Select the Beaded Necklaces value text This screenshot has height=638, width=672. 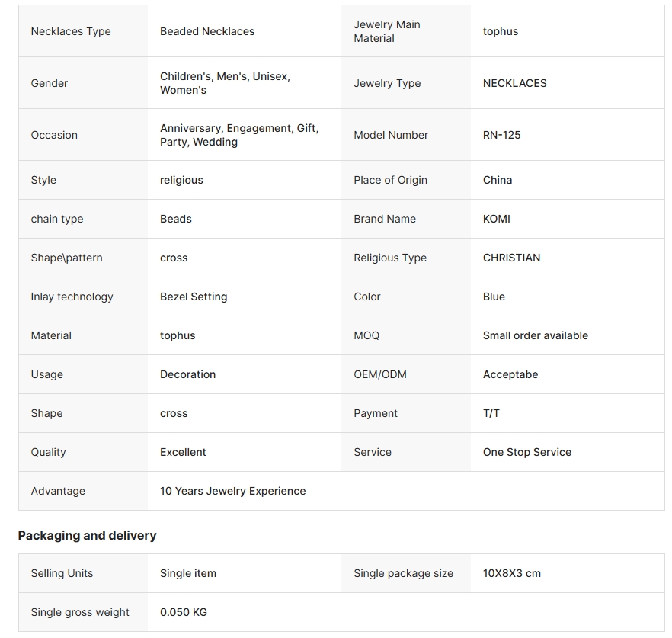[x=207, y=31]
